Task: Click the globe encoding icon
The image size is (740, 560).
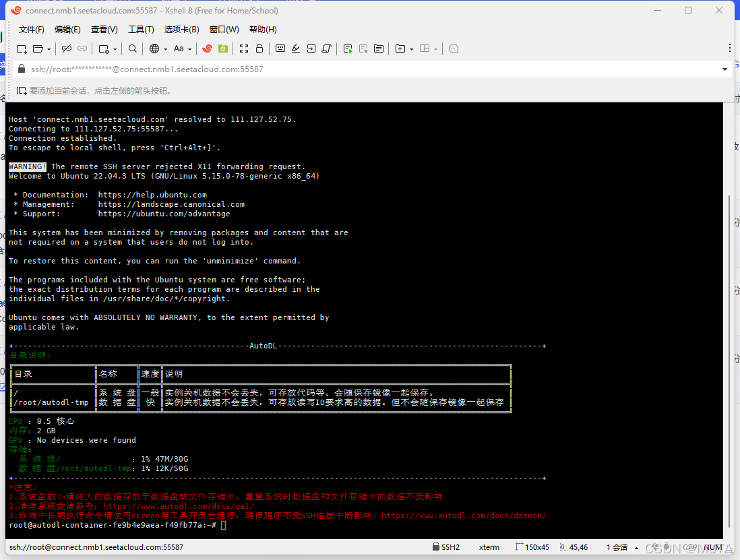Action: coord(154,49)
